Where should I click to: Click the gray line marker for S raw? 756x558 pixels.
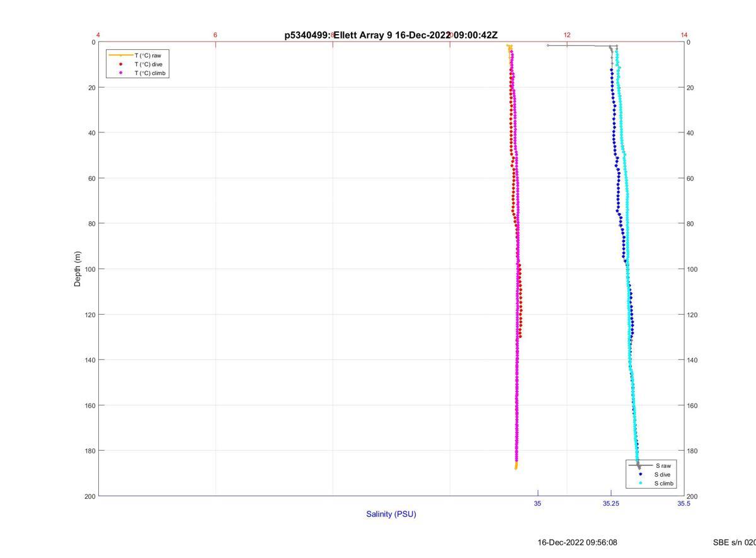[x=640, y=465]
